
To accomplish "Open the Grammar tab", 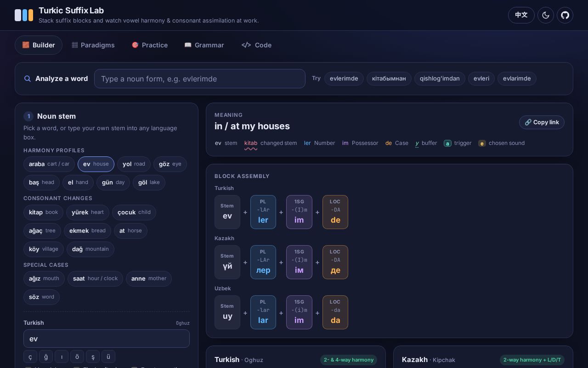I will click(x=204, y=45).
